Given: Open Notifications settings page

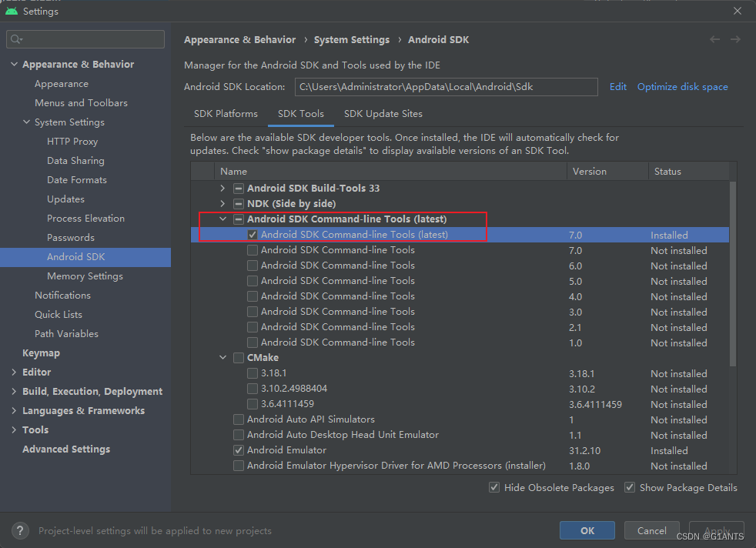Looking at the screenshot, I should (x=62, y=295).
